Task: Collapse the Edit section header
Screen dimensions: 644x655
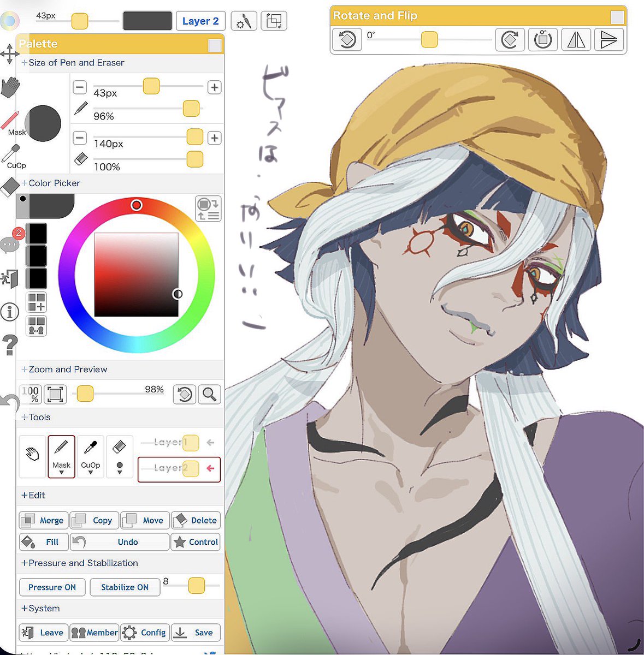Action: 33,496
